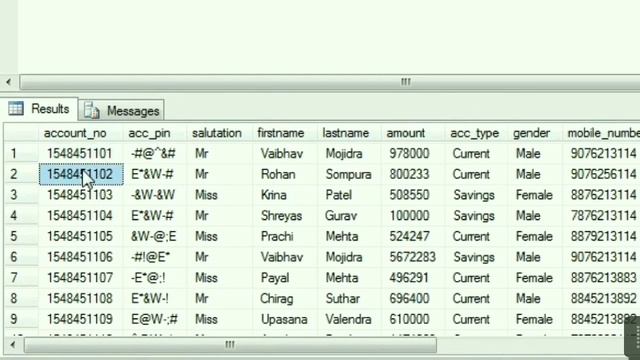Viewport: 640px width, 360px height.
Task: Select account number 1548451101 cell
Action: (x=81, y=153)
